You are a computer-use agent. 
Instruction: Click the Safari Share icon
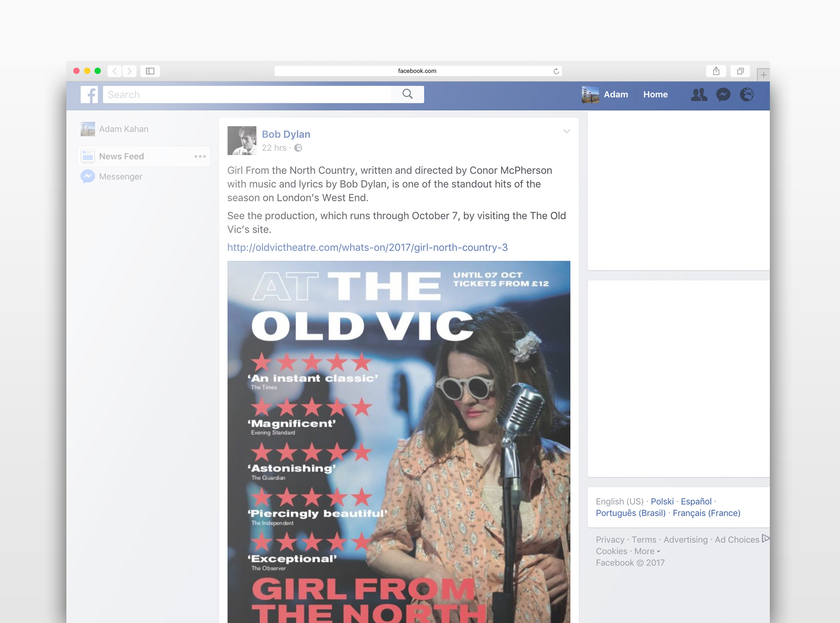(716, 71)
